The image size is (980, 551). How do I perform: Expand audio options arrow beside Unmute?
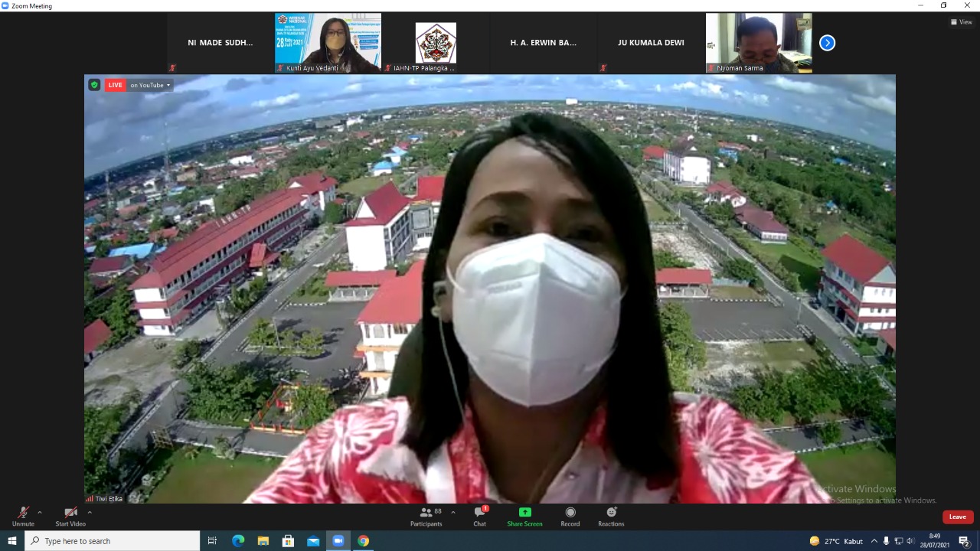tap(40, 513)
